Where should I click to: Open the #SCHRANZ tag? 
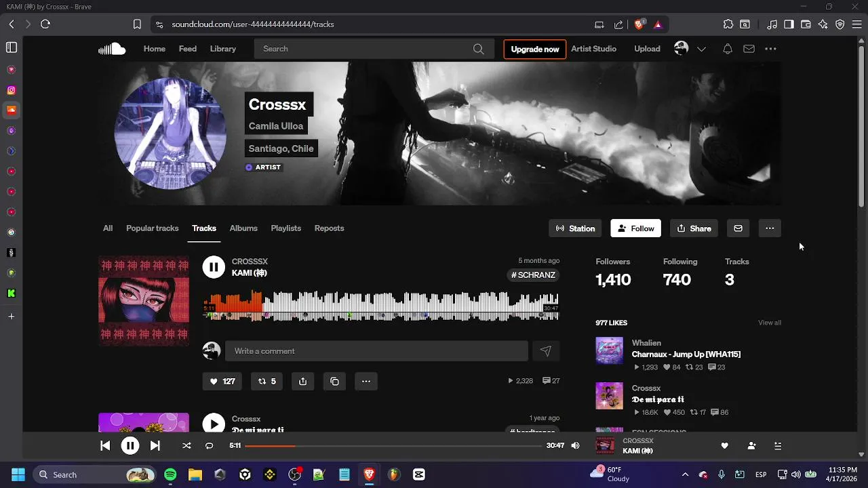click(534, 275)
